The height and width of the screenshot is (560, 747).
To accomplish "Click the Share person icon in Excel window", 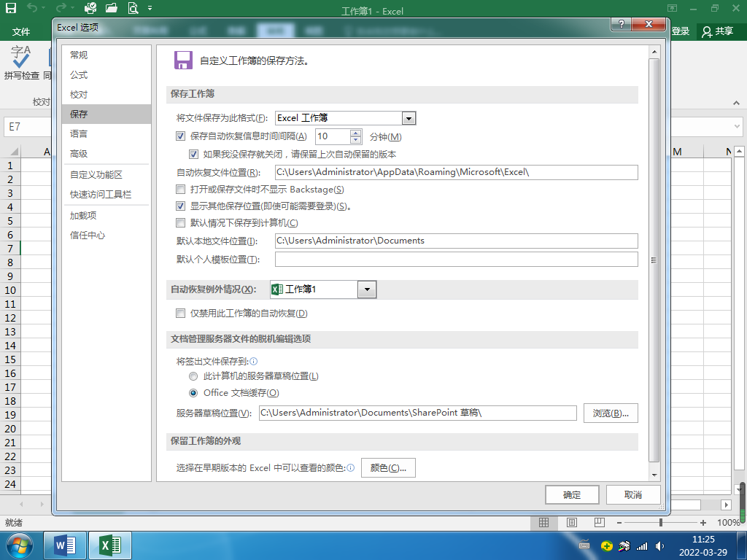I will click(707, 32).
